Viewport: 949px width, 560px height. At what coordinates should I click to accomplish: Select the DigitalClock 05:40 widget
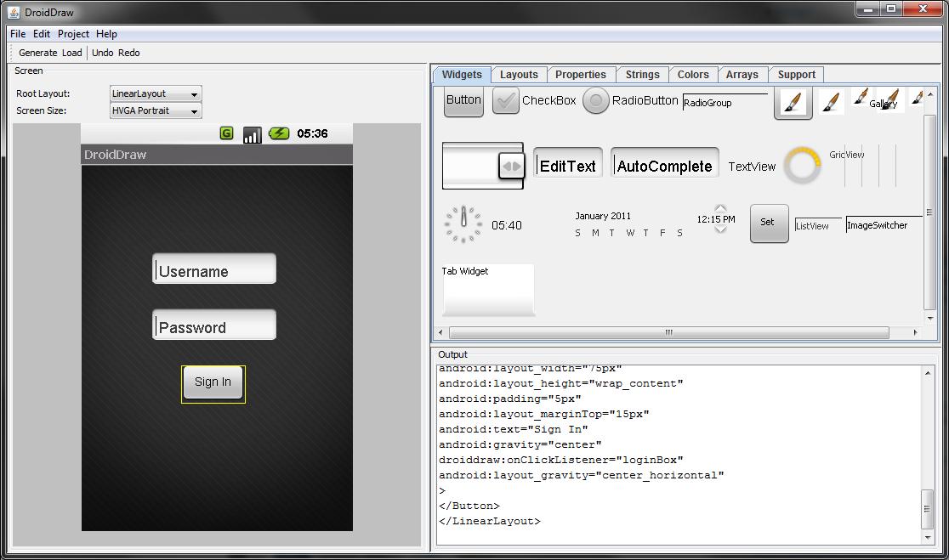click(507, 225)
